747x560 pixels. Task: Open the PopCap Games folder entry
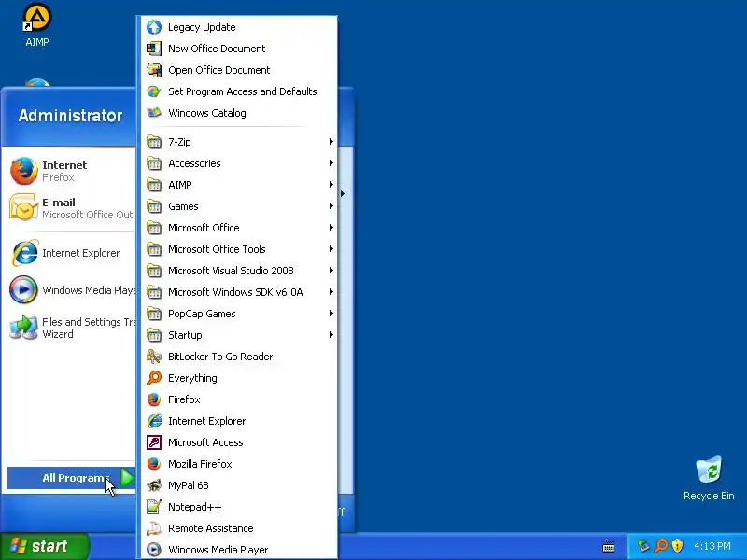[240, 314]
